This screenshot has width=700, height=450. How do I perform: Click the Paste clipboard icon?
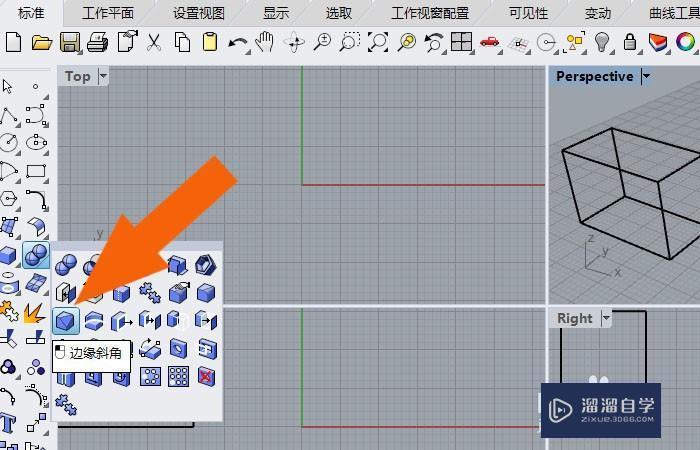pos(210,42)
